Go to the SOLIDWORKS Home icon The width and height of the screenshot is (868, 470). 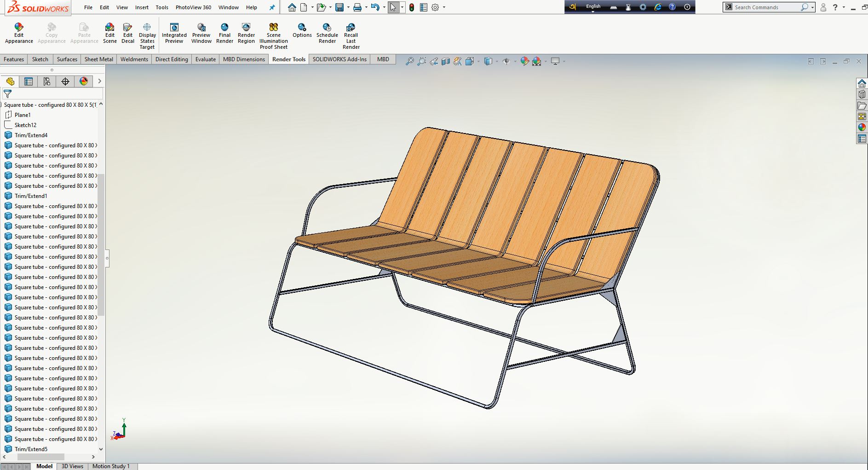[292, 7]
